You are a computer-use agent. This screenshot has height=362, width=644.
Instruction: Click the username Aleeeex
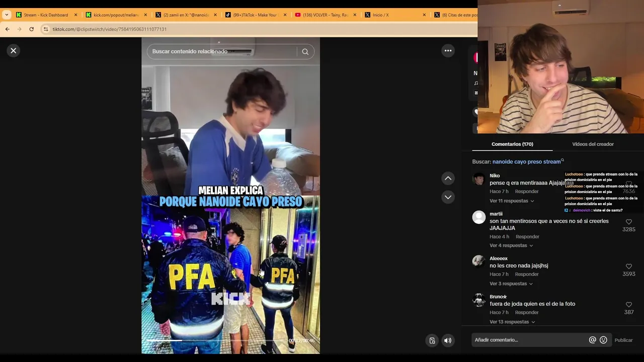pyautogui.click(x=499, y=259)
